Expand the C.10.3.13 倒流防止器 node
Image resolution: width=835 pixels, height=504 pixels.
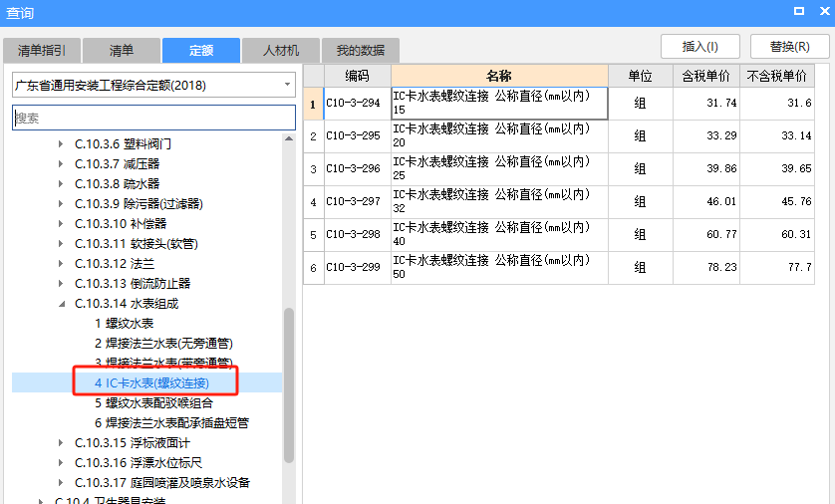coord(61,284)
